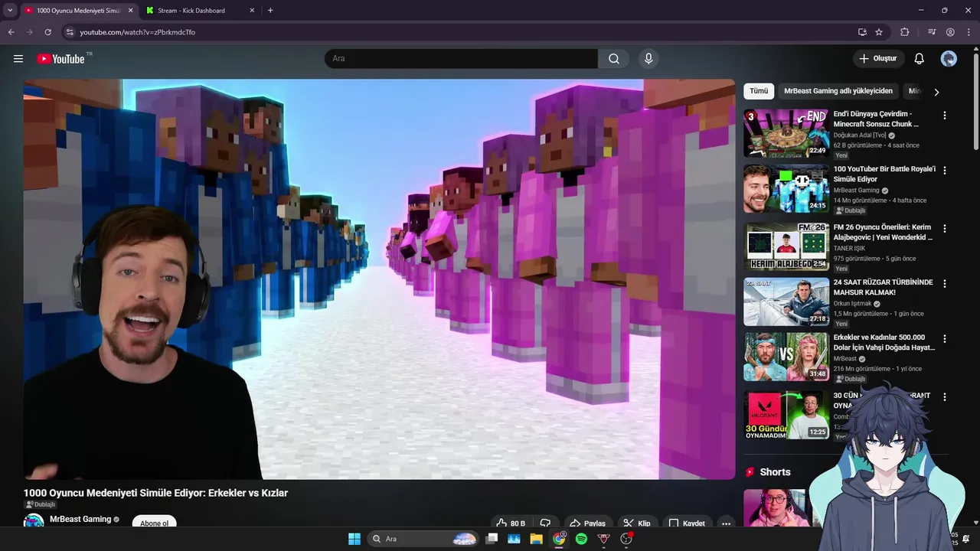The width and height of the screenshot is (980, 551).
Task: Click the main video player
Action: tap(379, 279)
